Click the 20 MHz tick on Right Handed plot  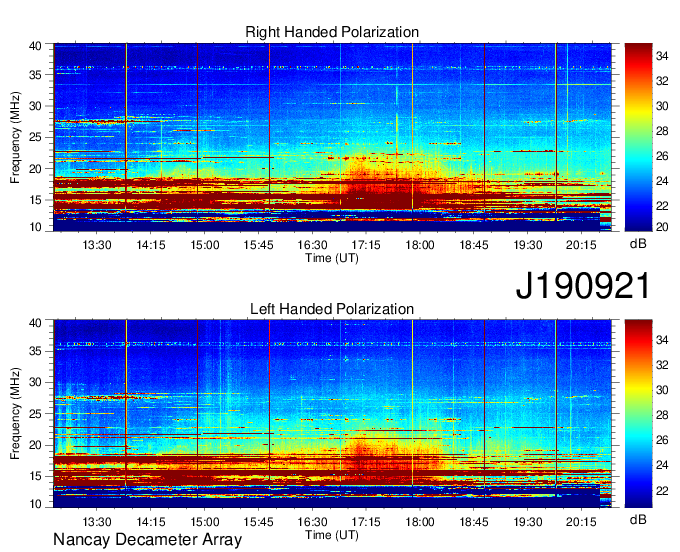click(x=35, y=169)
